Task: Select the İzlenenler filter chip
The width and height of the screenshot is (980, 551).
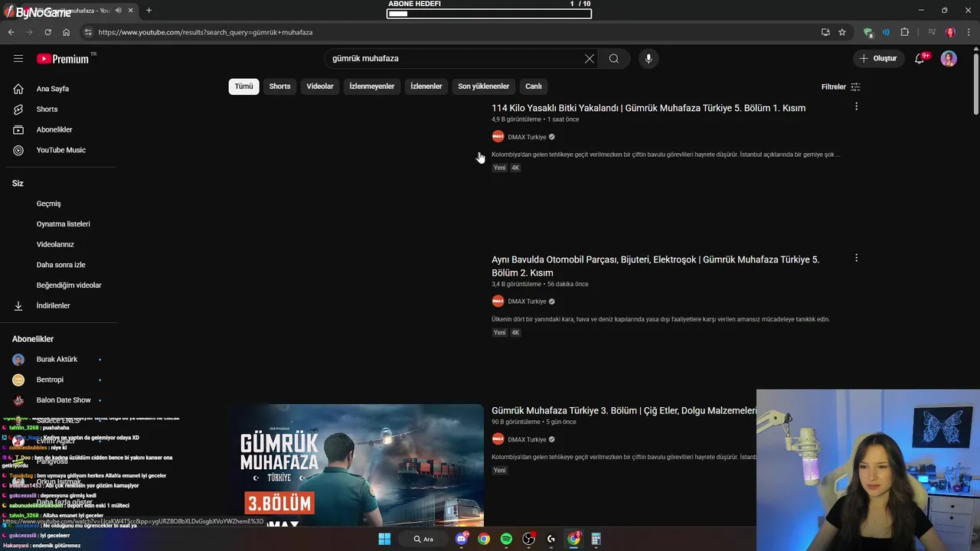Action: (426, 86)
